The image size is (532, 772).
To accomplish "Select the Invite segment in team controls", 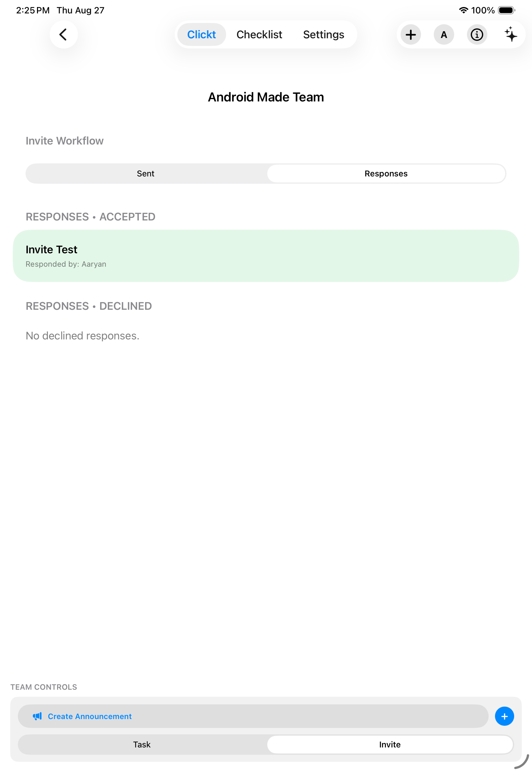I will coord(390,744).
